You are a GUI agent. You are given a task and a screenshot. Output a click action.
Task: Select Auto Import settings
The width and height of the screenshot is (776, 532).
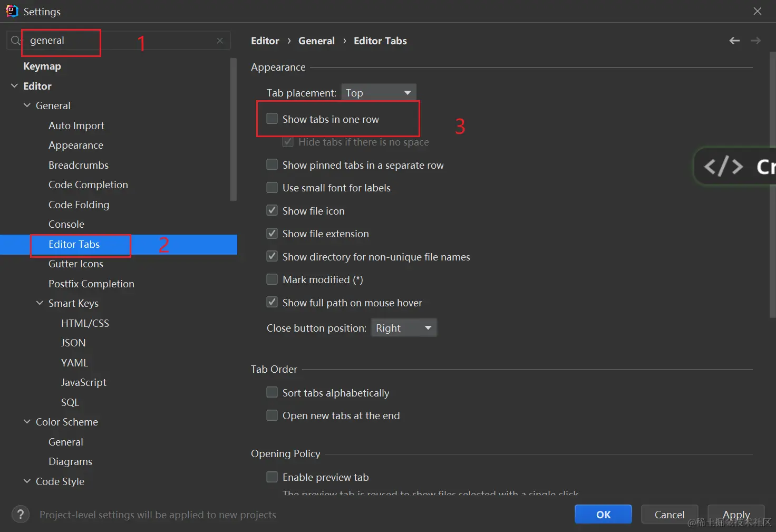[76, 125]
